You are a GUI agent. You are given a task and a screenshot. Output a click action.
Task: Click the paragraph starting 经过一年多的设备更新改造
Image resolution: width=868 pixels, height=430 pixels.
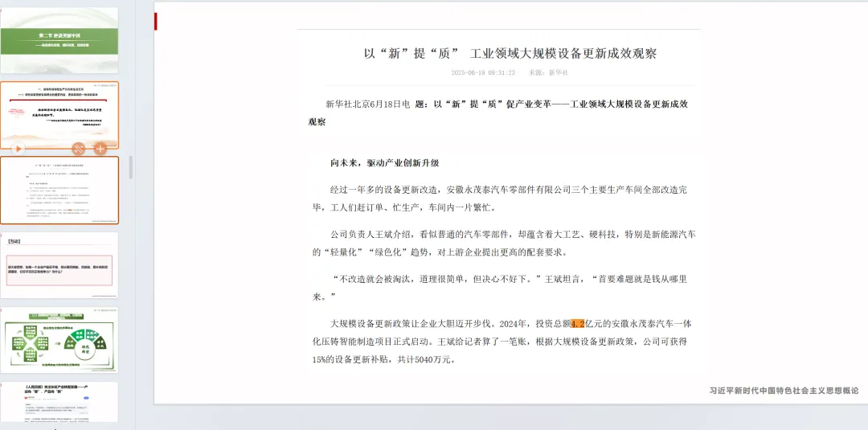pyautogui.click(x=501, y=199)
